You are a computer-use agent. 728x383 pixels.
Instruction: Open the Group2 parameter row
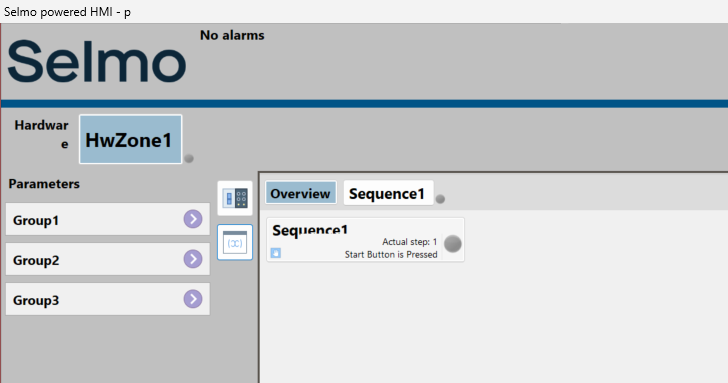tap(108, 259)
